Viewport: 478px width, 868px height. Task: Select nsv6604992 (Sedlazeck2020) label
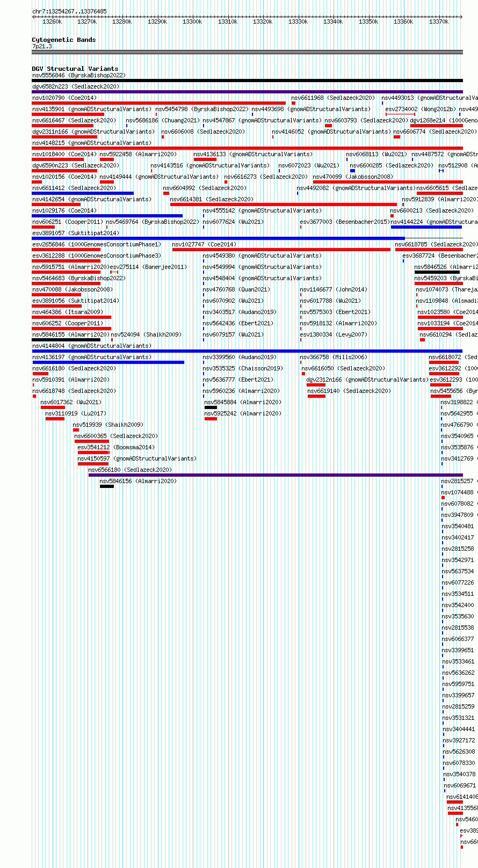pyautogui.click(x=205, y=188)
